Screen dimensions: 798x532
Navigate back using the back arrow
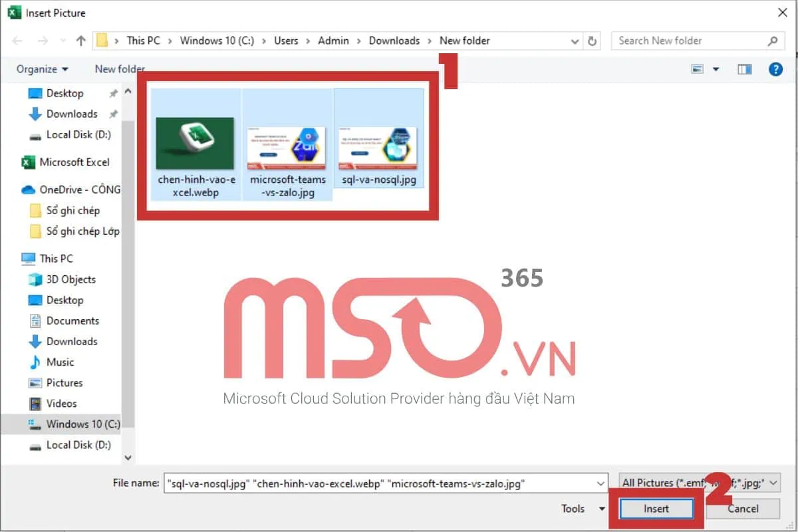point(17,41)
